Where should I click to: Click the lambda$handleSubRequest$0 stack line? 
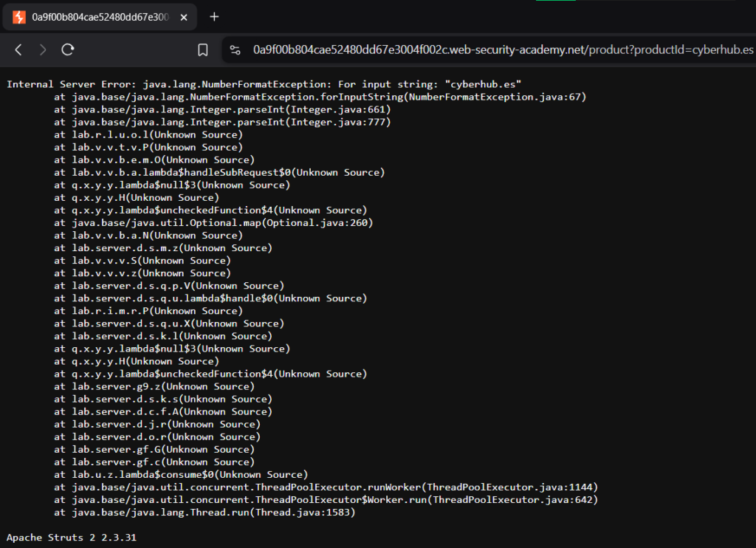click(x=219, y=172)
